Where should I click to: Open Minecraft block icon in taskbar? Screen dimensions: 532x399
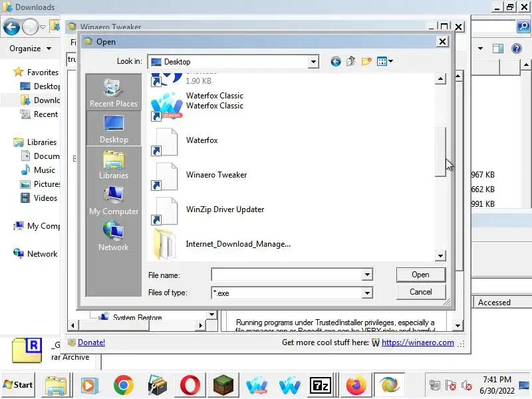tap(223, 386)
